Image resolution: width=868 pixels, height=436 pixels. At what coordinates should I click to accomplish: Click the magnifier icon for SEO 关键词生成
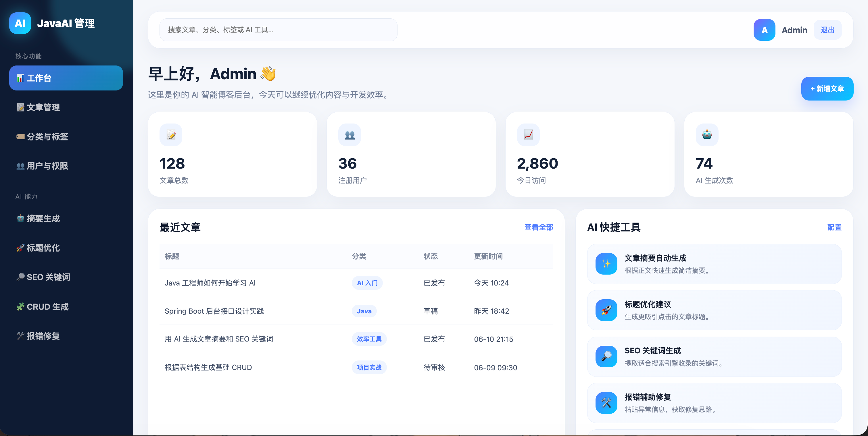coord(606,356)
